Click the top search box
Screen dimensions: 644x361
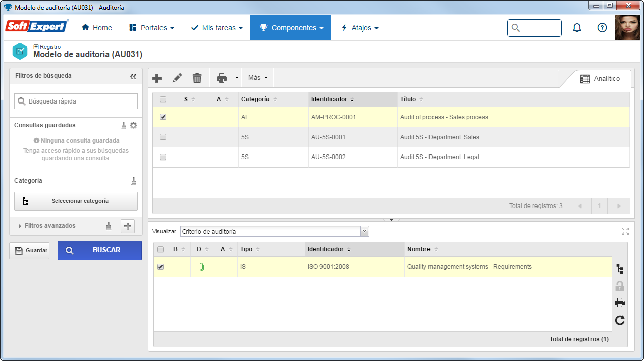[534, 28]
